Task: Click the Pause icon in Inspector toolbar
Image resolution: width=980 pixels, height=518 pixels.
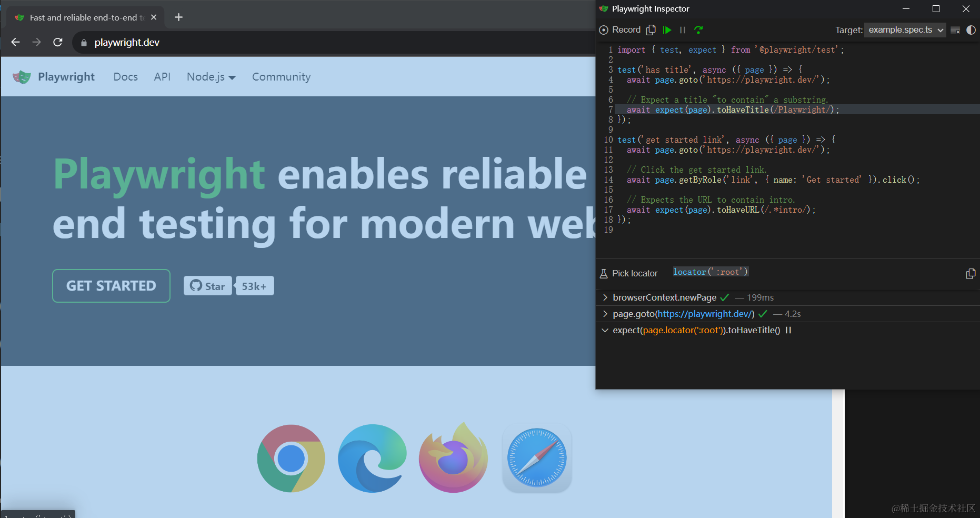Action: click(683, 30)
